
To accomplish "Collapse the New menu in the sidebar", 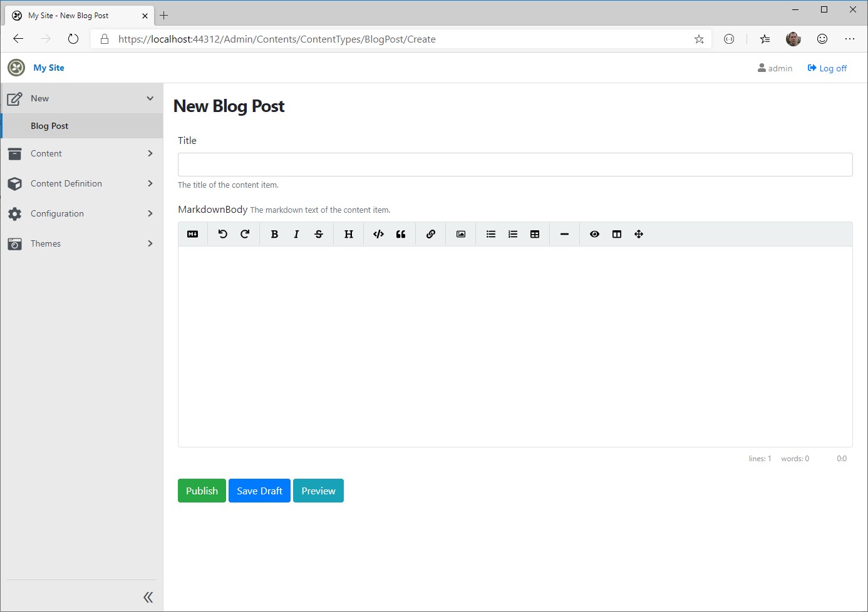I will click(x=81, y=98).
